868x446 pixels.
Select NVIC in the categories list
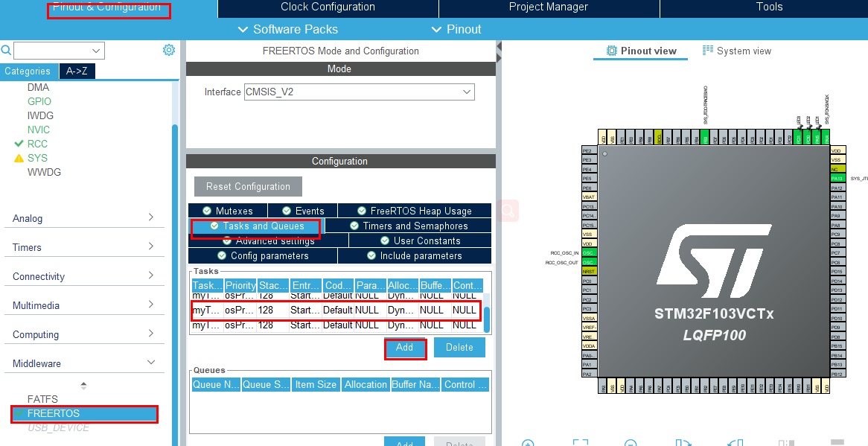point(39,130)
